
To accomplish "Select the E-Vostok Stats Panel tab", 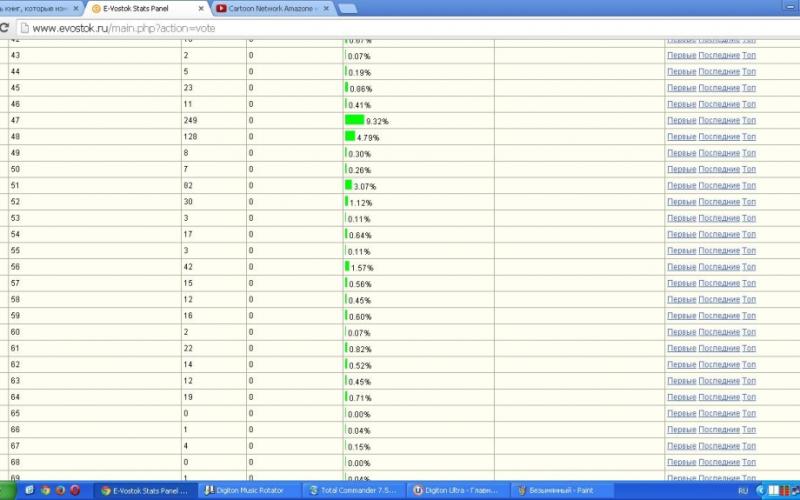I will 140,8.
